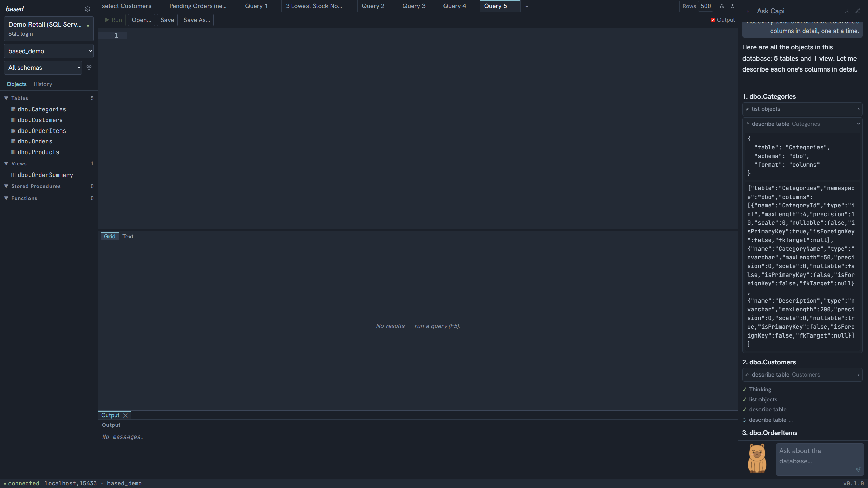Add a new query tab with plus
The image size is (868, 488).
click(527, 6)
